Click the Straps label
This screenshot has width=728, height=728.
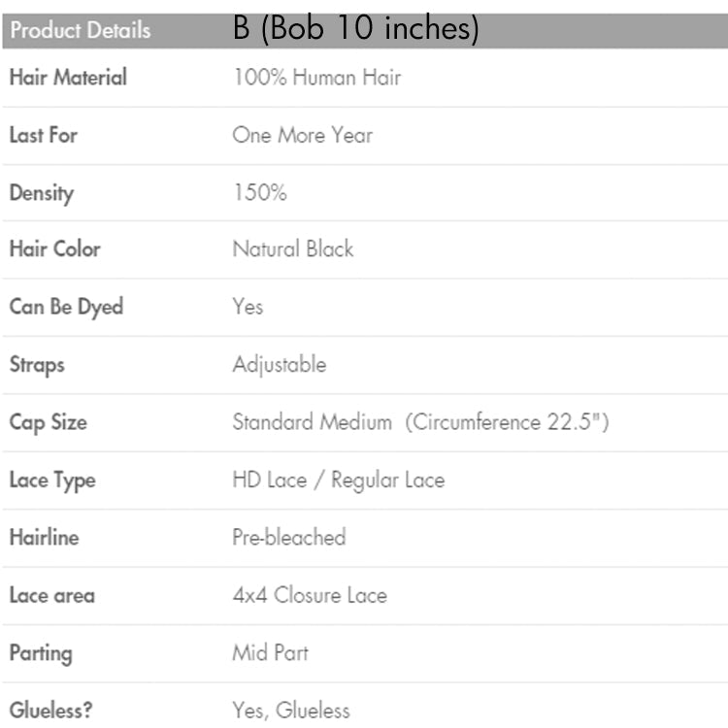(37, 365)
